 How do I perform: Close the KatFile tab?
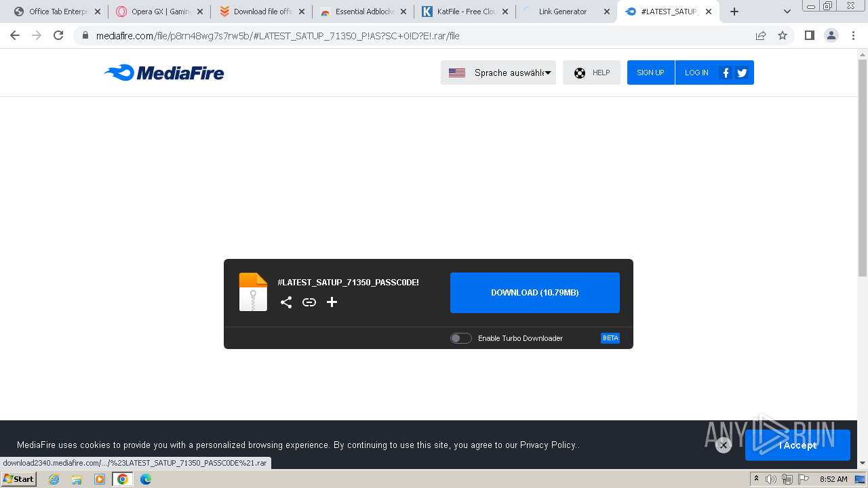tap(505, 12)
